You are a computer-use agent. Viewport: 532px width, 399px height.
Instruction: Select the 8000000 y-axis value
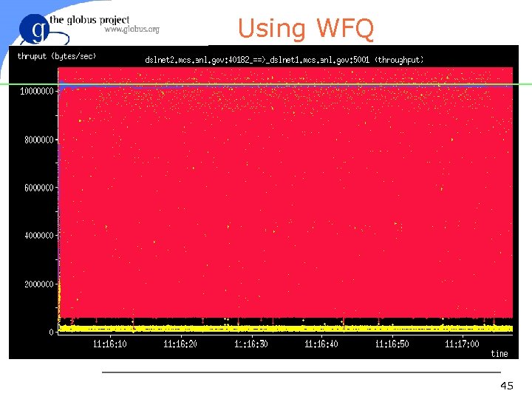pos(38,140)
